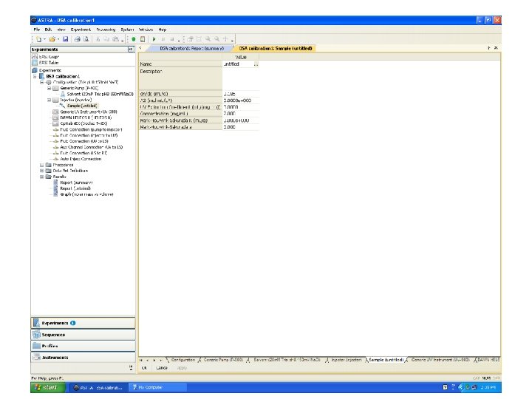Open the System menu
The image size is (532, 399).
point(127,30)
